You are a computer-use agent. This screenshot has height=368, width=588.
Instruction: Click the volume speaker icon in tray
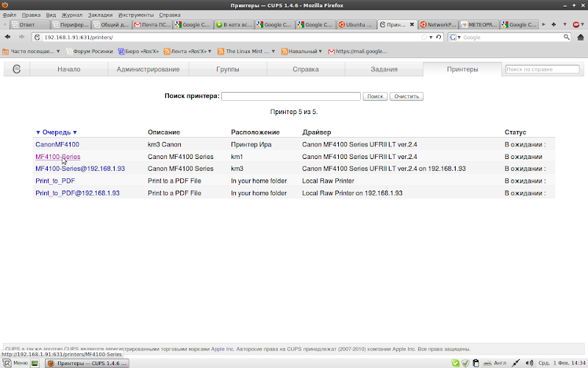coord(529,363)
